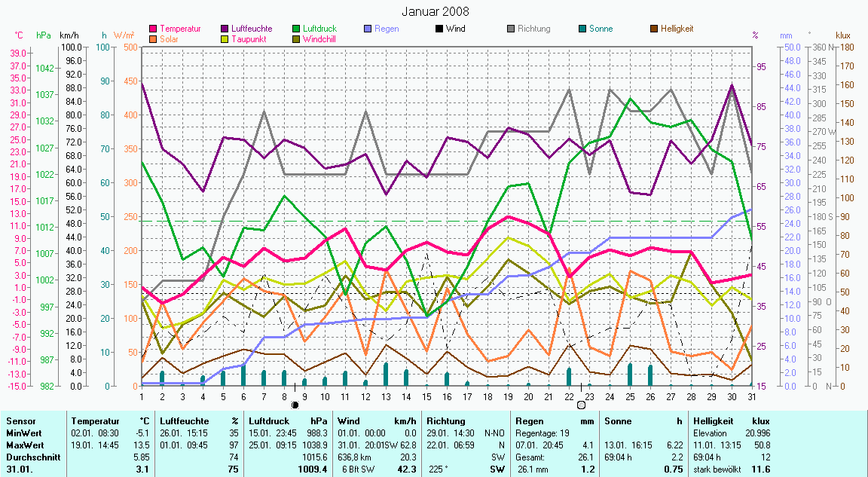
Task: Click the Richtung legend label
Action: coord(534,29)
